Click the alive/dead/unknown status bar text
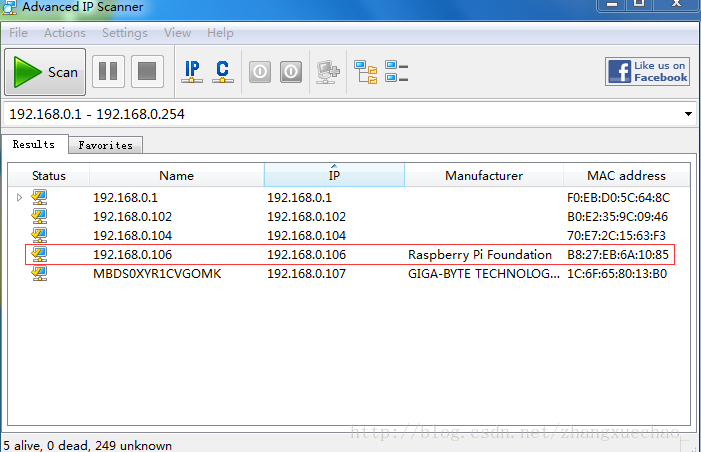 (x=88, y=445)
